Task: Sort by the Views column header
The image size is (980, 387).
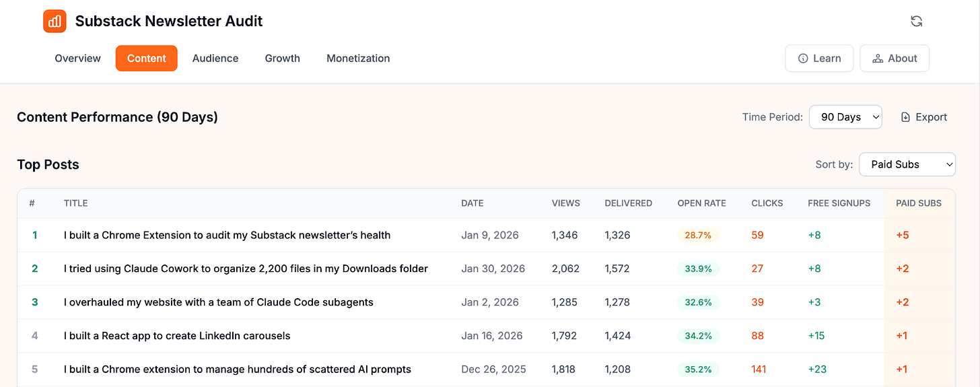Action: [565, 203]
